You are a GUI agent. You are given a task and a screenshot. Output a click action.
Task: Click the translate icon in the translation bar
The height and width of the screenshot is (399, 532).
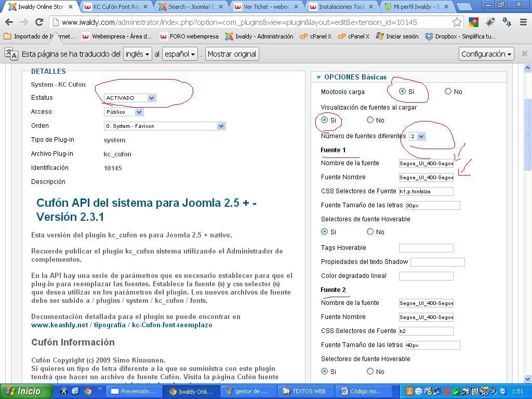(x=11, y=54)
